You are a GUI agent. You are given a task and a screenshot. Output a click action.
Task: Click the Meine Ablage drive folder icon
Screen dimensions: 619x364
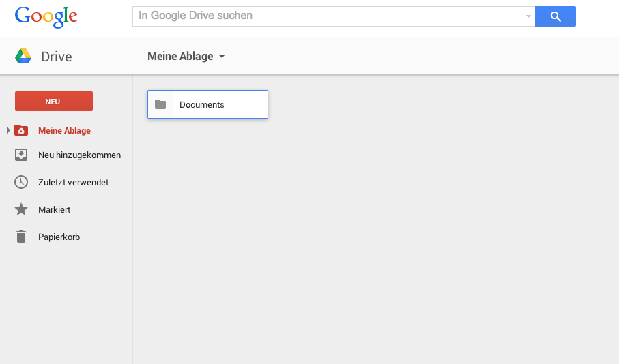coord(21,130)
